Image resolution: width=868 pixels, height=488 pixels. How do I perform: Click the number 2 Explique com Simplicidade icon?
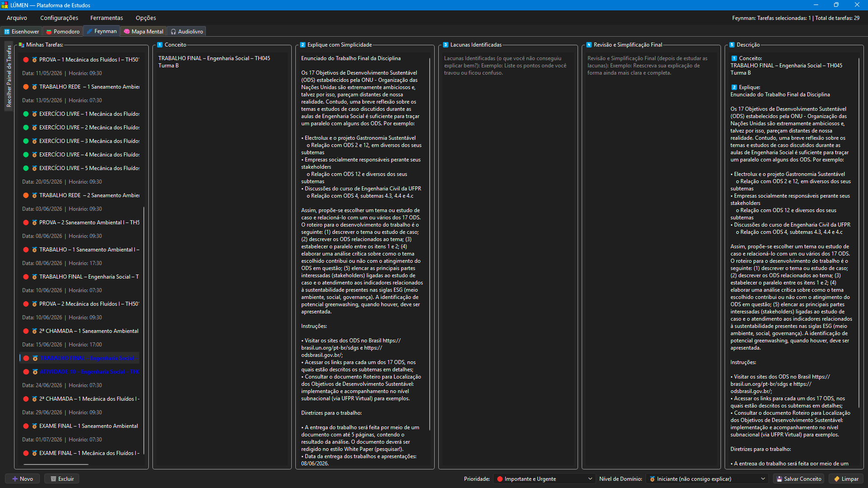click(303, 45)
